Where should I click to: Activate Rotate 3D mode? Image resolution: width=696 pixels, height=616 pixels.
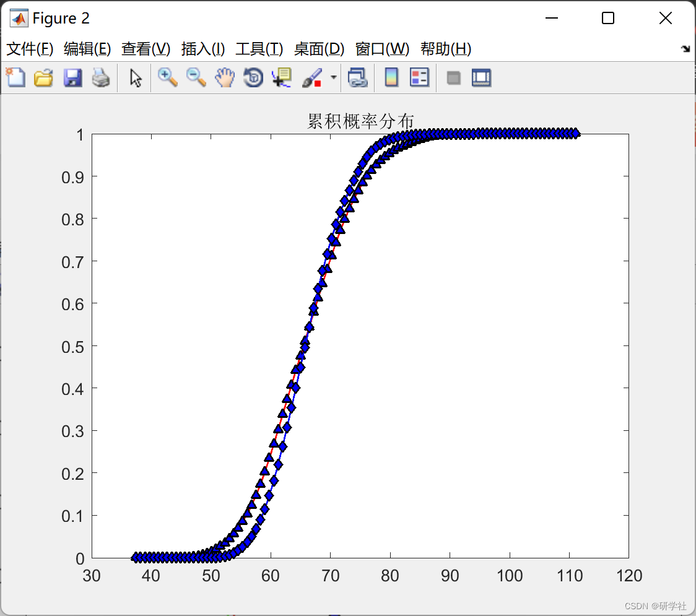(x=253, y=77)
